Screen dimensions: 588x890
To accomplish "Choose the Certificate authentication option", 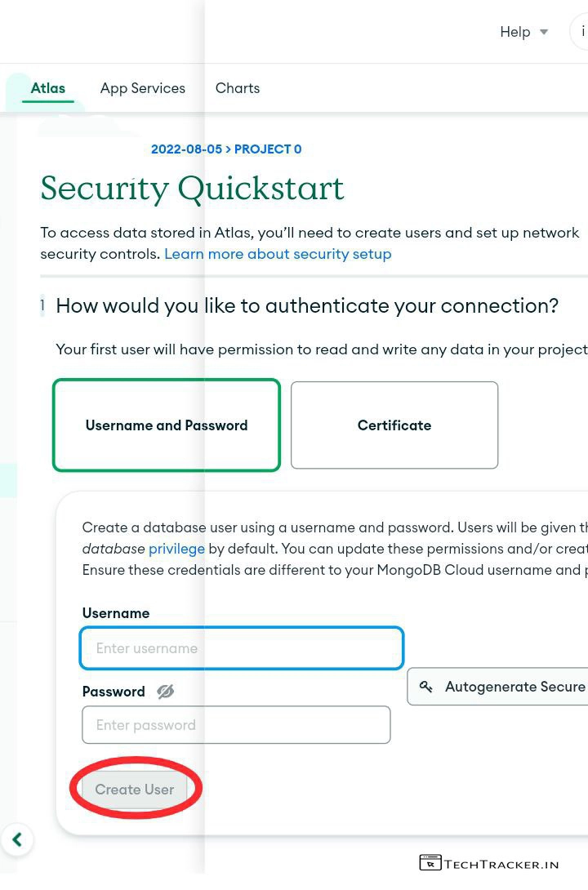I will pyautogui.click(x=394, y=425).
